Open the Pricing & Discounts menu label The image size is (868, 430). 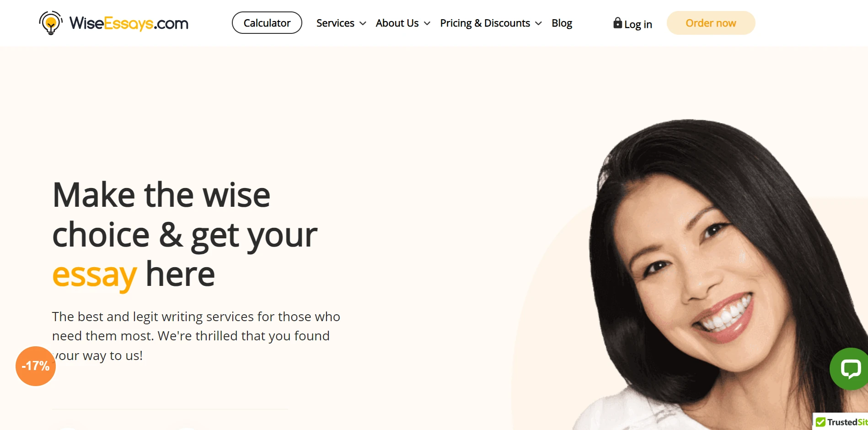[x=485, y=23]
